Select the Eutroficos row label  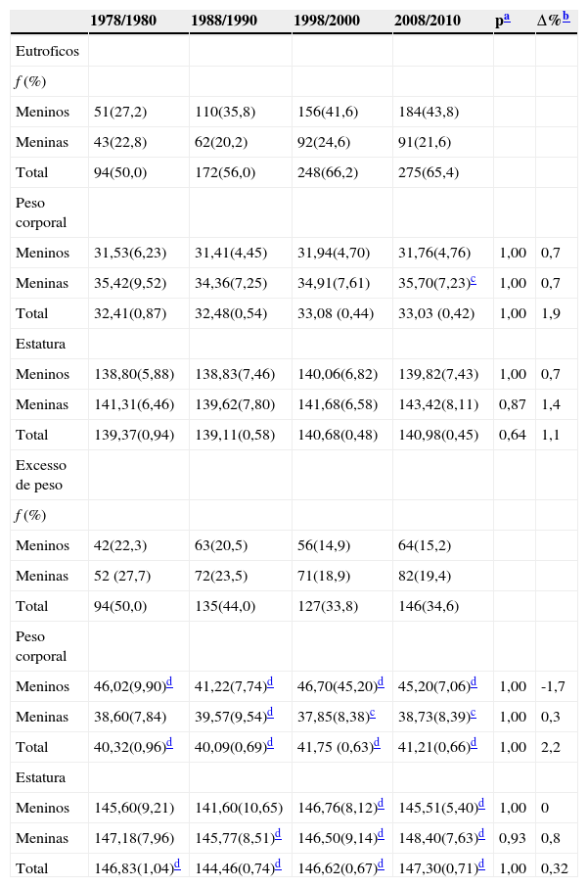(x=48, y=50)
